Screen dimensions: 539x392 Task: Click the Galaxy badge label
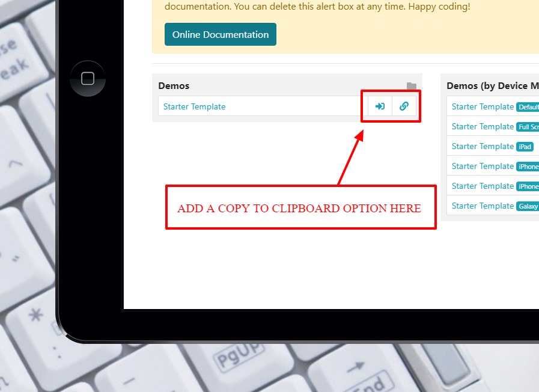click(528, 206)
